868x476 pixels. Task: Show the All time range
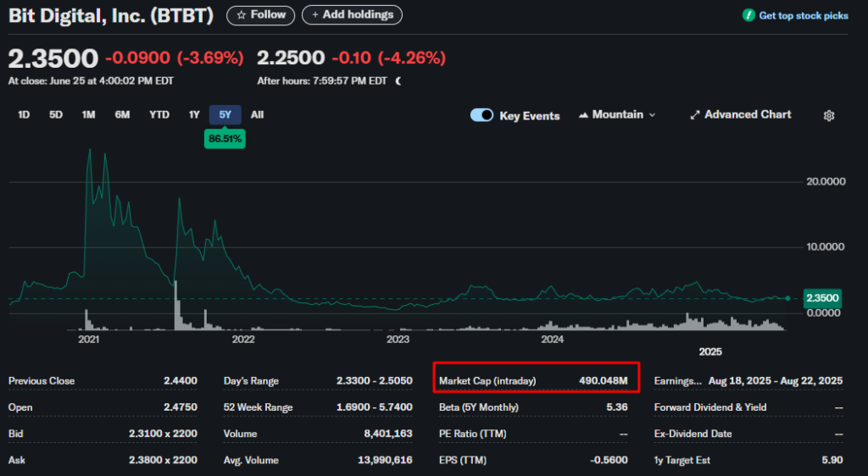coord(257,114)
